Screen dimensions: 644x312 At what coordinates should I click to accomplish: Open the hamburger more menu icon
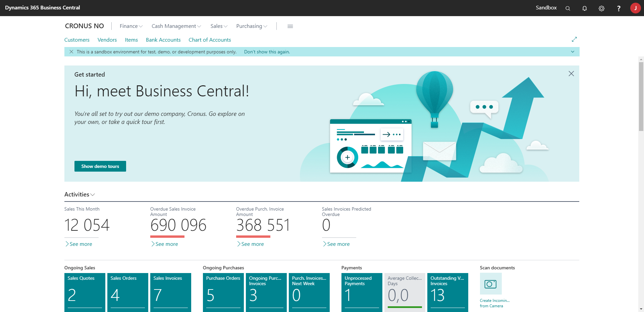pos(290,26)
